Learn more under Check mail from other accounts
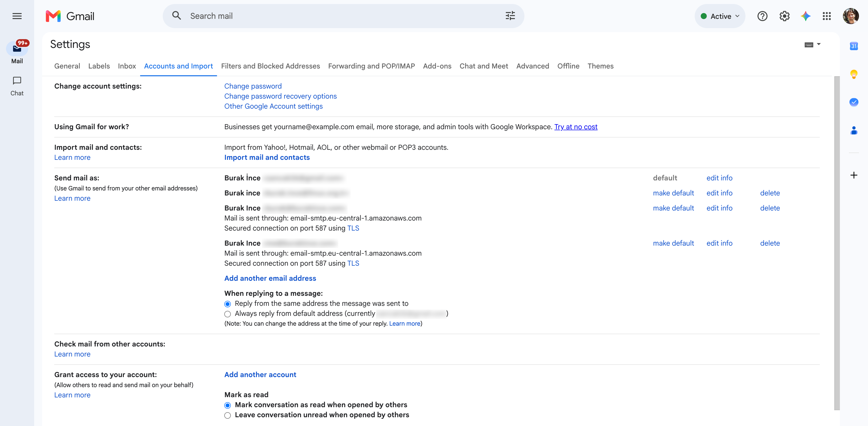The image size is (868, 426). click(72, 354)
